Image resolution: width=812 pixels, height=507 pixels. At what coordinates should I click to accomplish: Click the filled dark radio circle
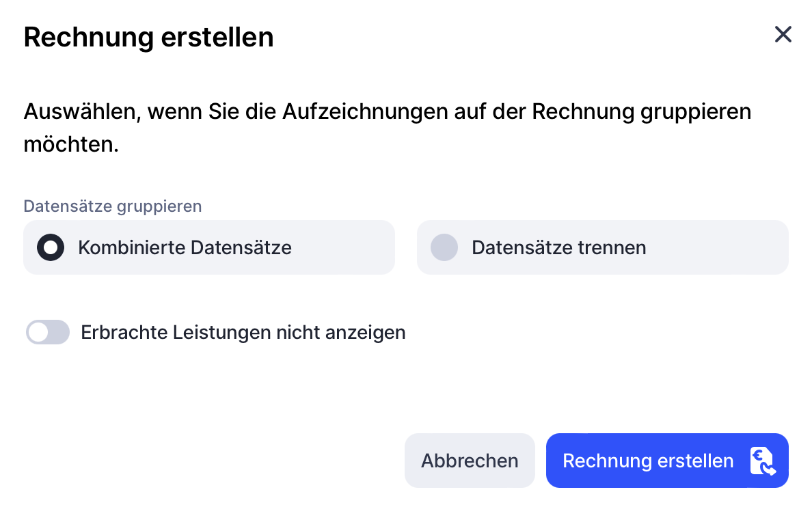pos(51,247)
